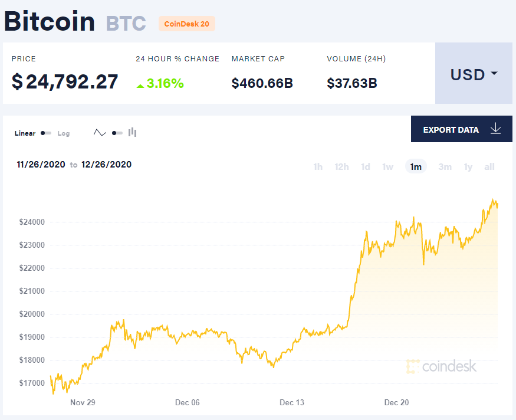Image resolution: width=516 pixels, height=420 pixels.
Task: Click the download arrow icon
Action: [x=495, y=129]
